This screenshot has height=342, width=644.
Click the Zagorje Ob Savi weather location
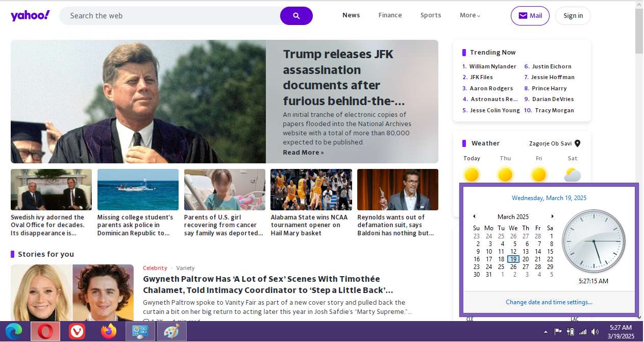click(x=550, y=143)
